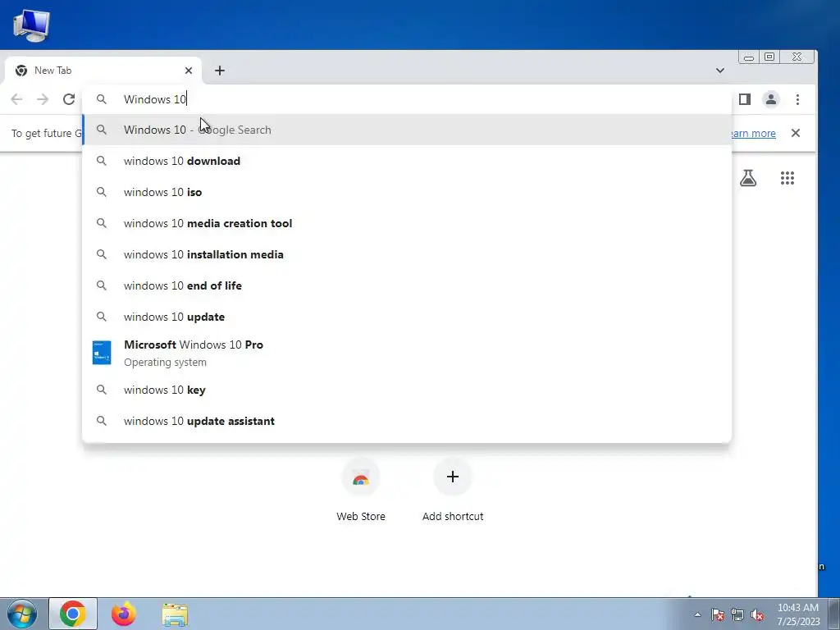The height and width of the screenshot is (630, 840).
Task: Click the browser back arrow
Action: [16, 99]
